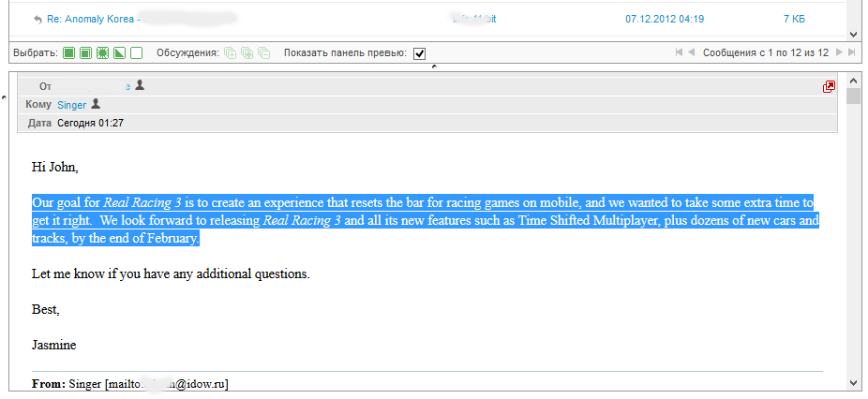868x399 pixels.
Task: Click the Best, closing line
Action: pyautogui.click(x=46, y=310)
